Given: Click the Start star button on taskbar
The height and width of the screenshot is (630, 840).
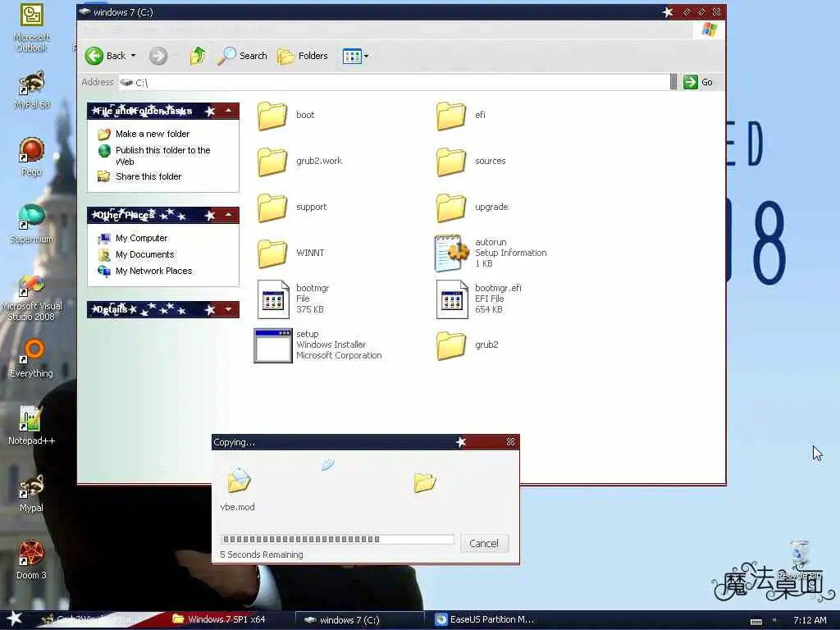Looking at the screenshot, I should pos(14,619).
